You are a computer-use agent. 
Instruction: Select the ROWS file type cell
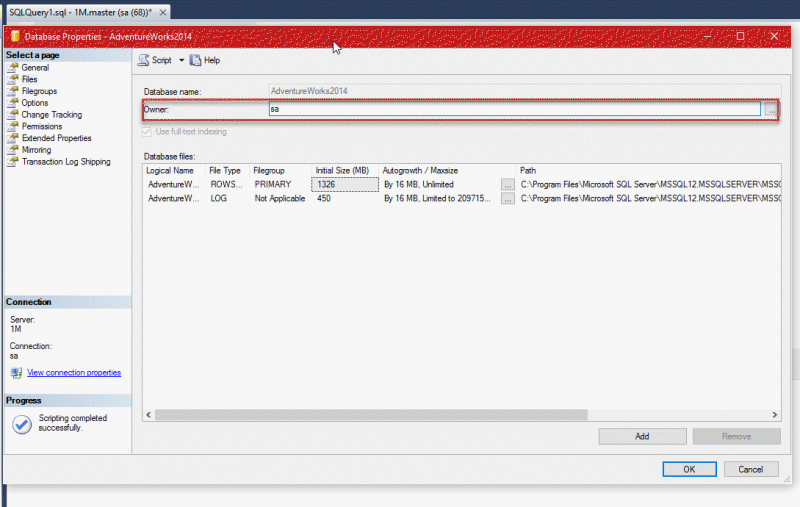(228, 184)
